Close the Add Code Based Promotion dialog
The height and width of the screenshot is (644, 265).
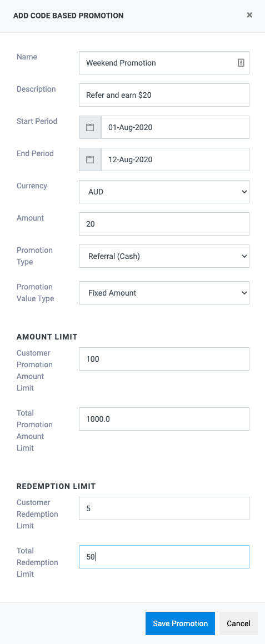(x=249, y=15)
